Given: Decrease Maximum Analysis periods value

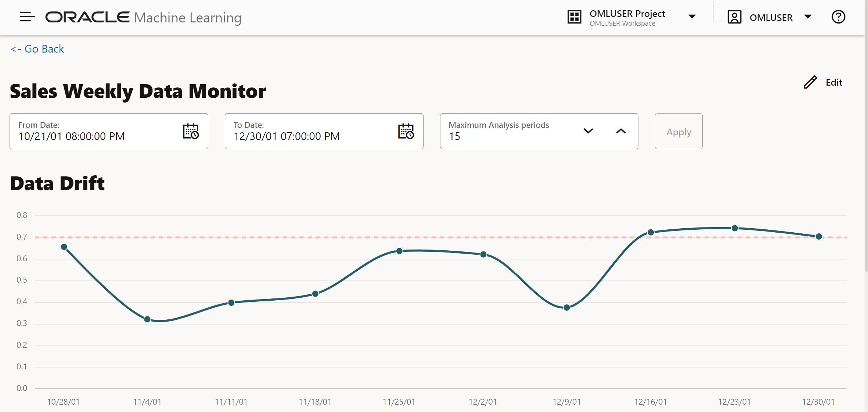Looking at the screenshot, I should tap(588, 131).
